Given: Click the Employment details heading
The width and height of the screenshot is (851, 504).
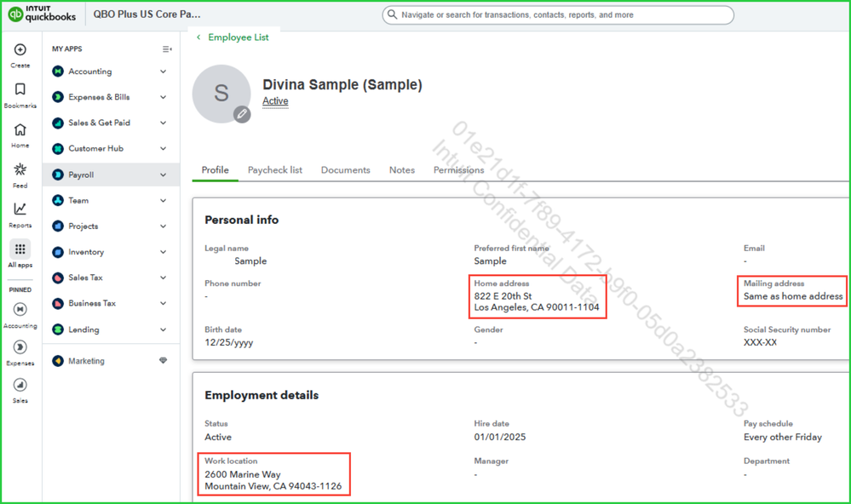Looking at the screenshot, I should click(262, 395).
